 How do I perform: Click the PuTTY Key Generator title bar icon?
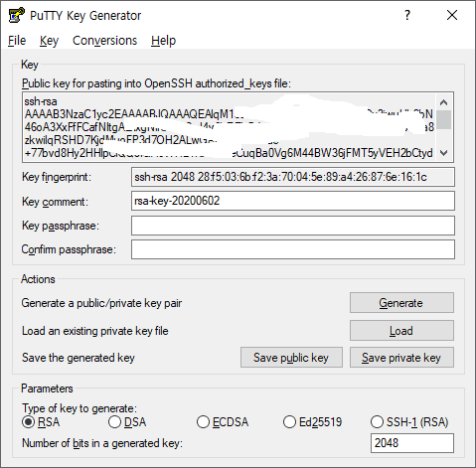(x=16, y=15)
